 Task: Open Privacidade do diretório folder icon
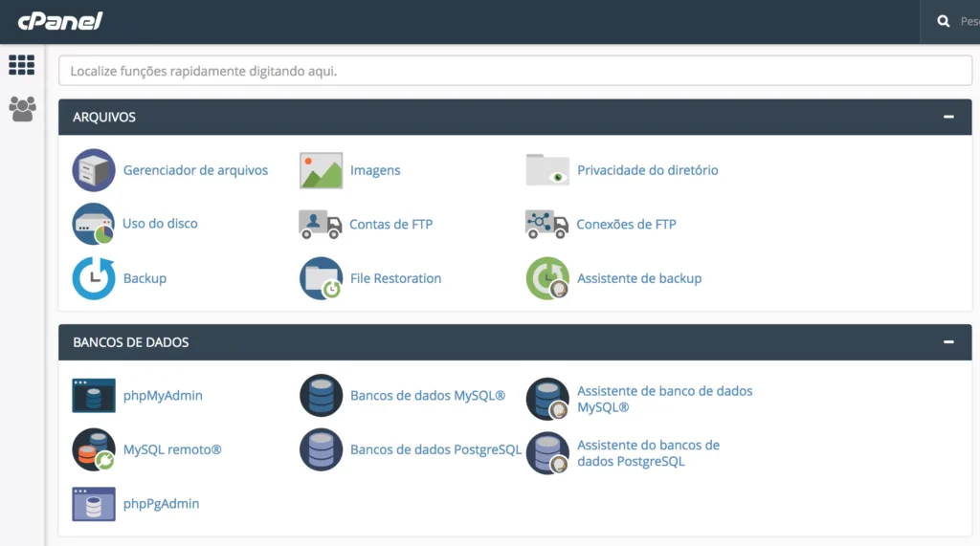click(547, 170)
